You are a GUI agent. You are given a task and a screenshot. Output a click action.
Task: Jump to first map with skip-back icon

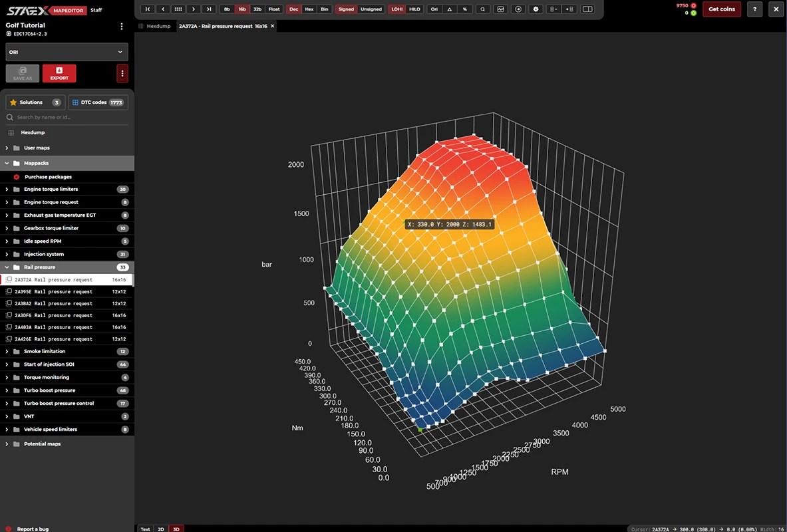pos(148,9)
